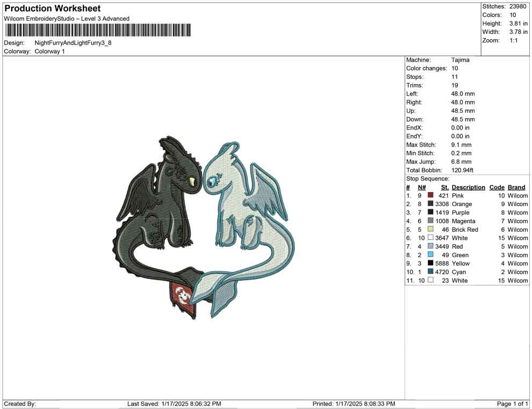This screenshot has height=409, width=532.
Task: Click the Right label in the machine info
Action: [414, 103]
